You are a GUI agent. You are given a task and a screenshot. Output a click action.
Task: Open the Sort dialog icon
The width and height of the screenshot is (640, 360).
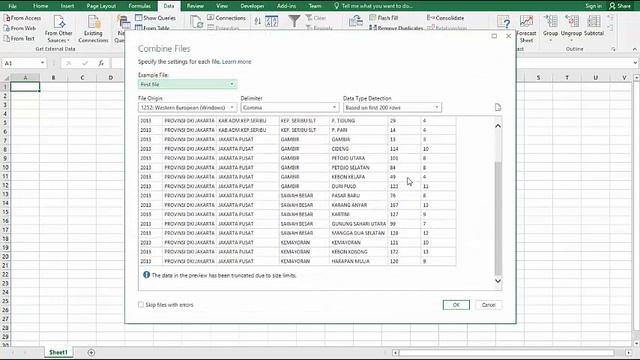click(271, 21)
